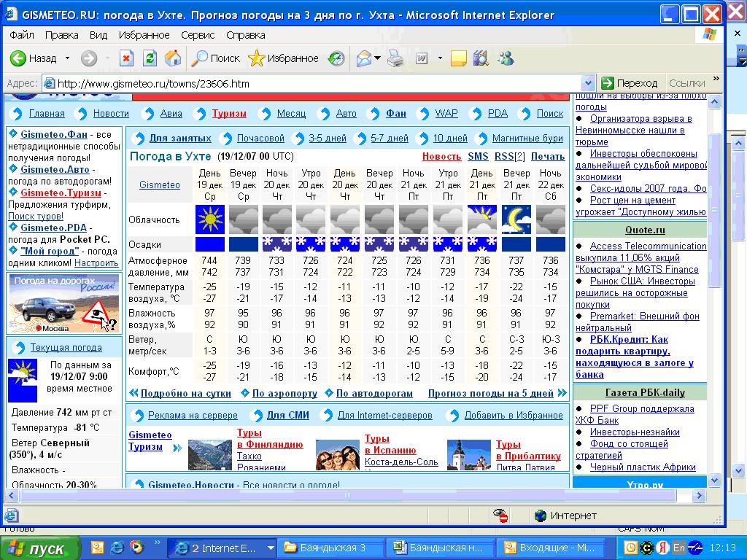Click the Погода на дорогах banner

[x=64, y=303]
